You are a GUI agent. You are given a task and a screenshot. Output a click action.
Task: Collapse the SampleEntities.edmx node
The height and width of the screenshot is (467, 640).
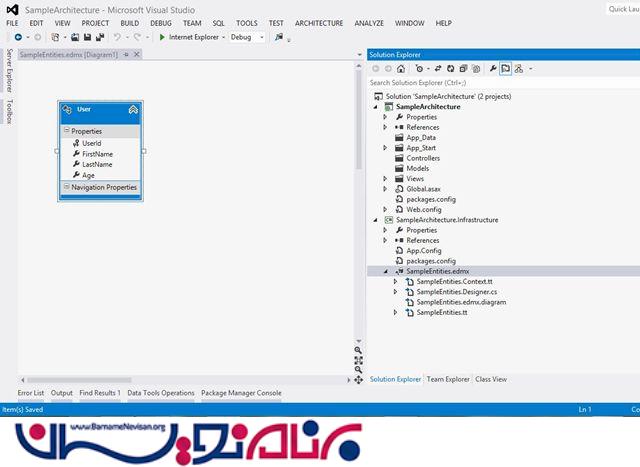pos(386,271)
